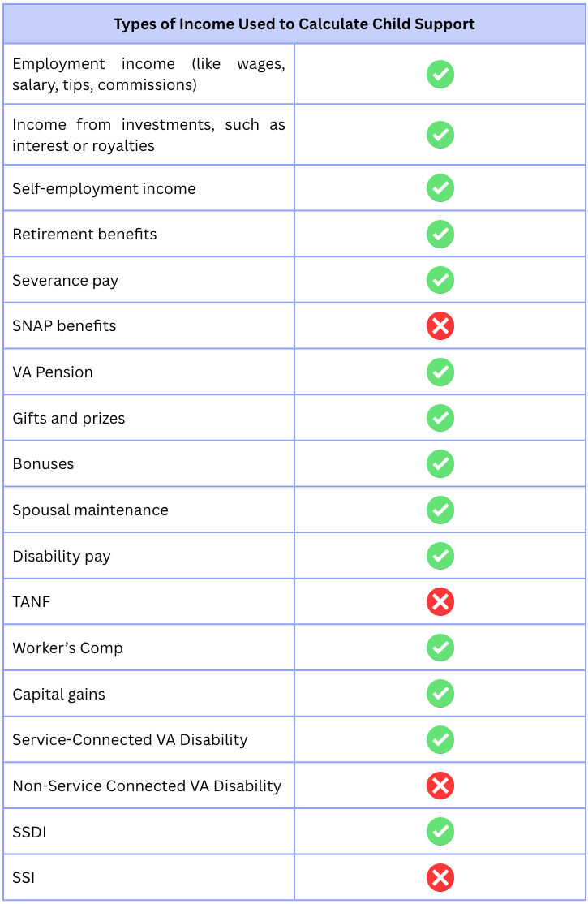The image size is (588, 904).
Task: Click the 'Income from investments' text cell
Action: (148, 136)
